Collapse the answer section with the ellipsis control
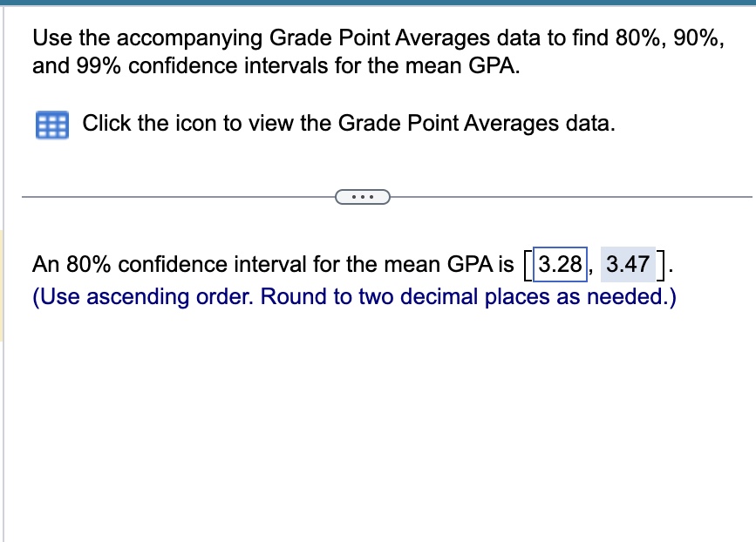 point(363,197)
